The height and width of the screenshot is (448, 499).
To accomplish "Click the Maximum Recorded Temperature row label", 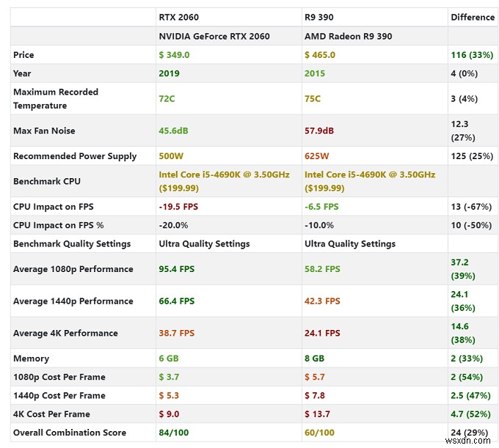I will tap(56, 99).
